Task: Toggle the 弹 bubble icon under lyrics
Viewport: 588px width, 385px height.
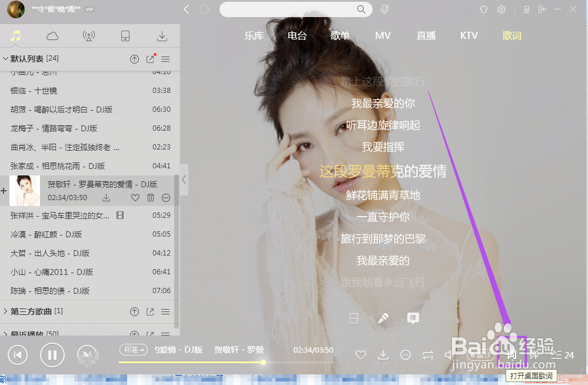Action: tap(413, 318)
